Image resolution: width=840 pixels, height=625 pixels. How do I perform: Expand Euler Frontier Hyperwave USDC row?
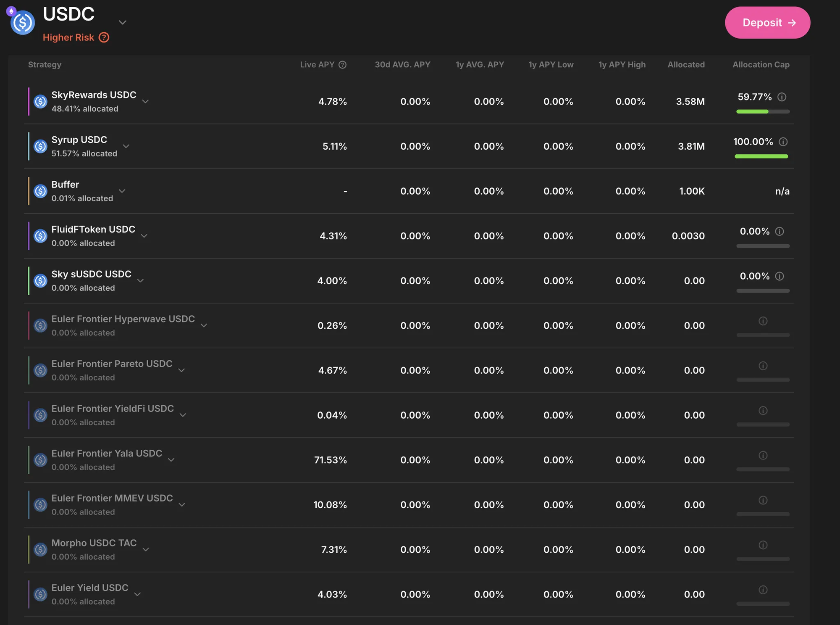point(204,325)
